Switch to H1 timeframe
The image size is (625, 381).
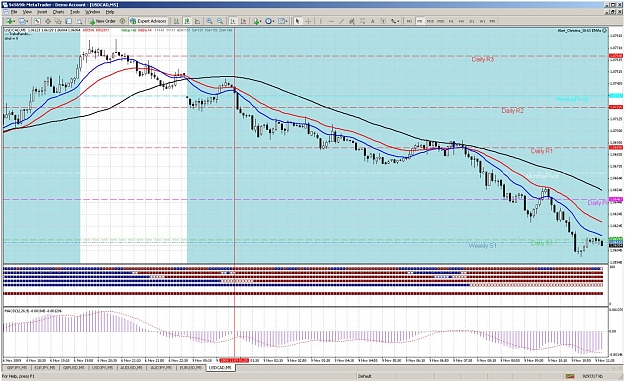[x=451, y=21]
